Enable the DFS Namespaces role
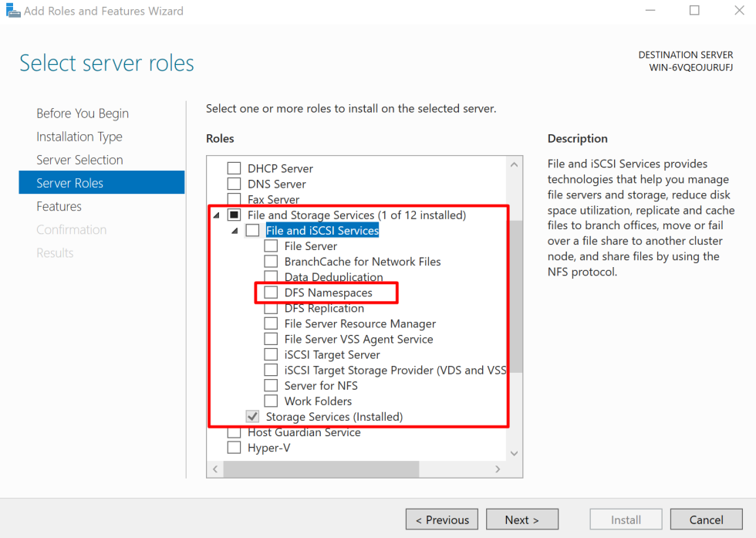Image resolution: width=756 pixels, height=538 pixels. point(271,292)
